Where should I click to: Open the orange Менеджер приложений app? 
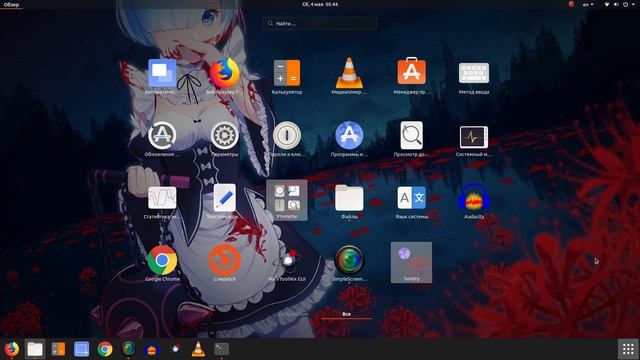411,72
